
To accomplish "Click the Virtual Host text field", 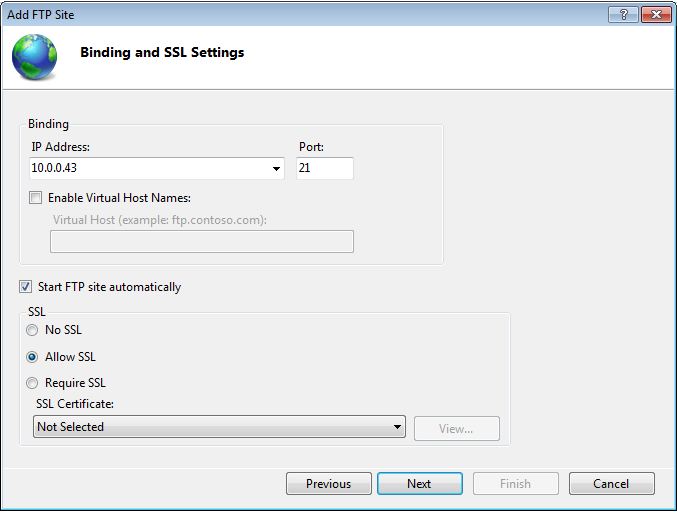I will point(202,241).
